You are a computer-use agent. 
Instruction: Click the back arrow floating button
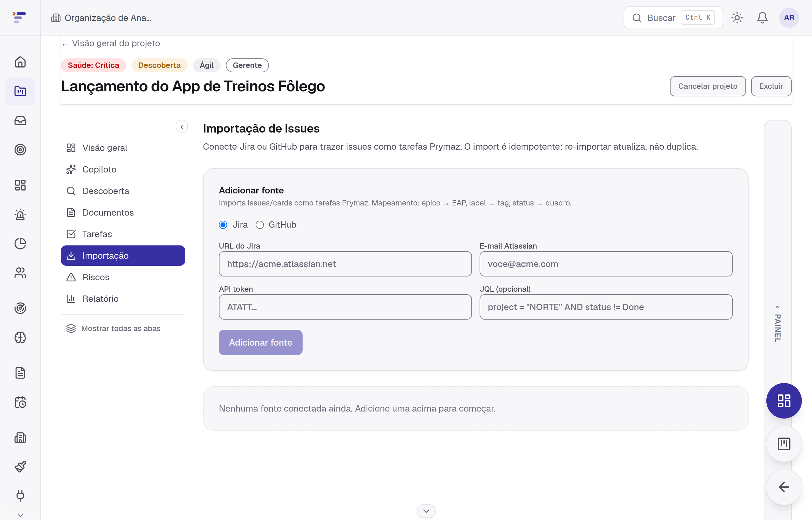(x=784, y=487)
